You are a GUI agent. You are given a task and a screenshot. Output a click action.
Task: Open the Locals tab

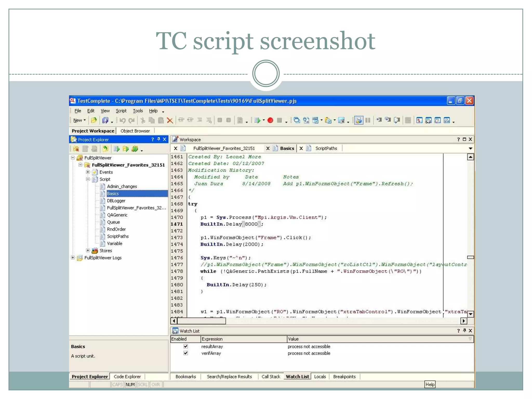point(320,376)
